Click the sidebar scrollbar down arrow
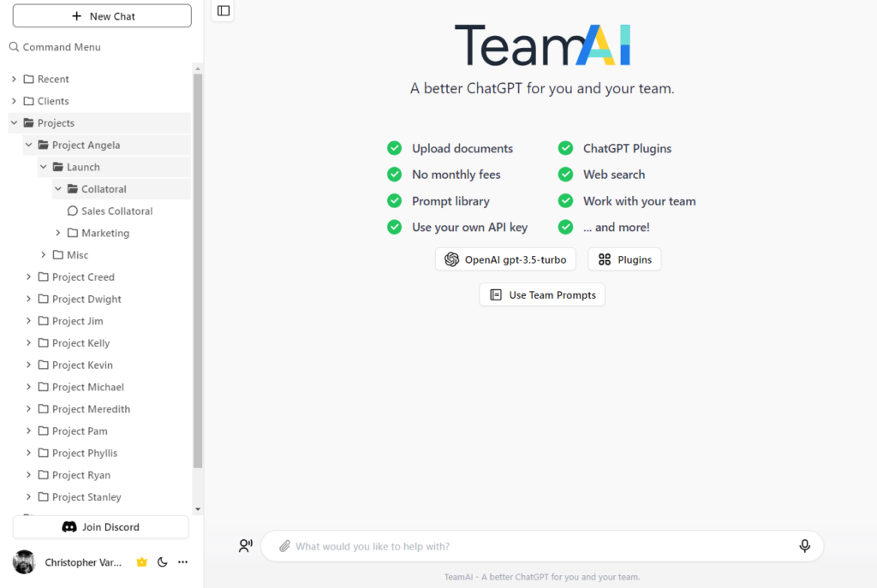 tap(198, 509)
